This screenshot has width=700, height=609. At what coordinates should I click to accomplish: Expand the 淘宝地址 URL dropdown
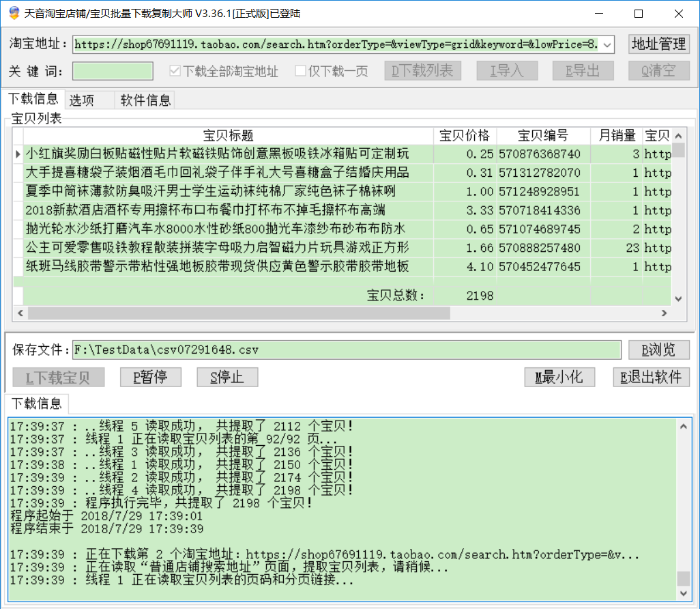tap(607, 45)
